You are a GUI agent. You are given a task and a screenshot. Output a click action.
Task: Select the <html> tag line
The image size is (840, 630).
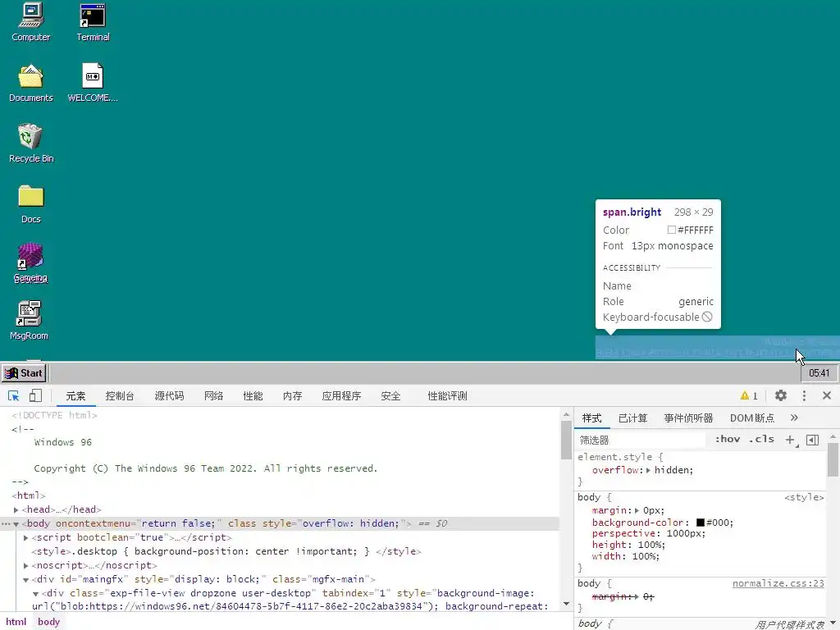pos(29,496)
